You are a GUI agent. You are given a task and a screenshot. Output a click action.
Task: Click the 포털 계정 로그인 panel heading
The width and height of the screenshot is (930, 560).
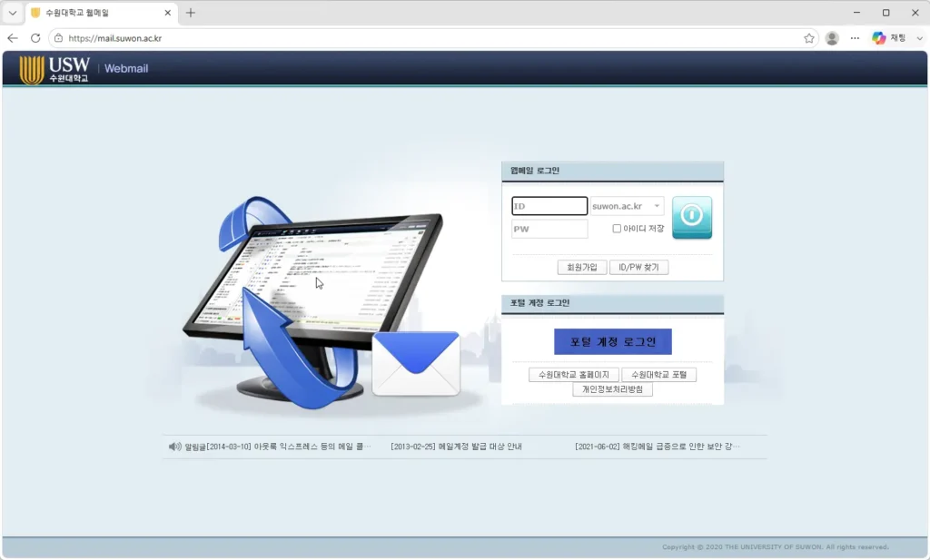(x=539, y=303)
